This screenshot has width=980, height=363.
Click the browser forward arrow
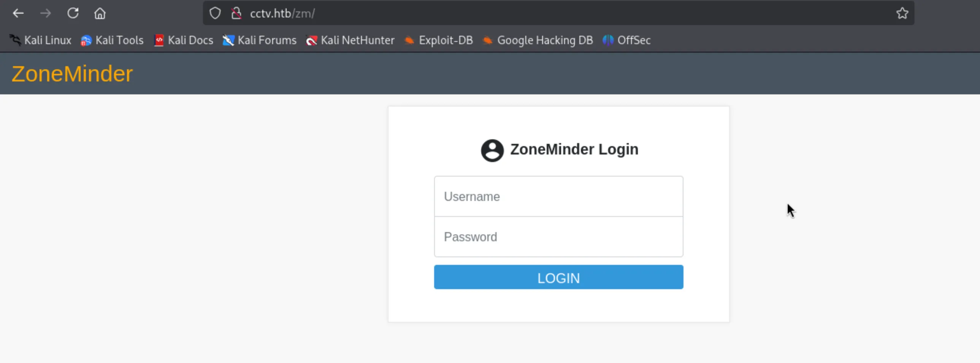point(45,14)
